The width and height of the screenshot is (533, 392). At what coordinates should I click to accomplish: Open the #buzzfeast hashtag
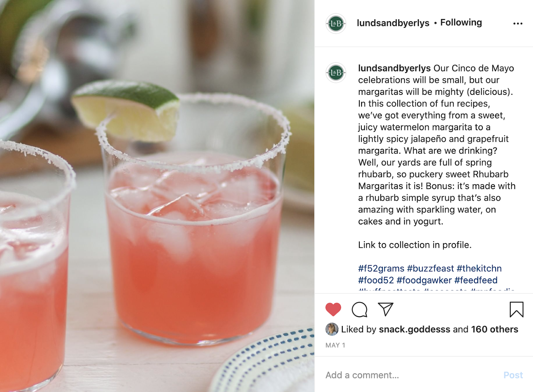click(430, 268)
